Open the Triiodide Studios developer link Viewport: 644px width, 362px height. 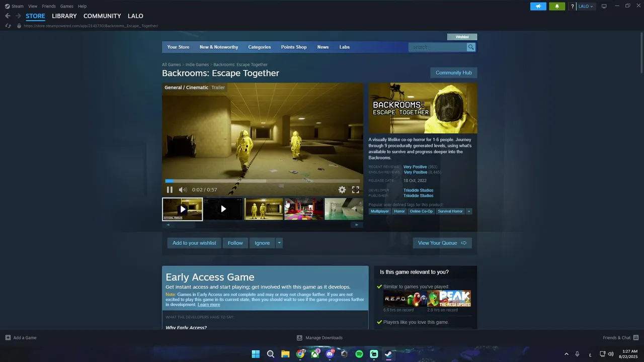coord(418,191)
